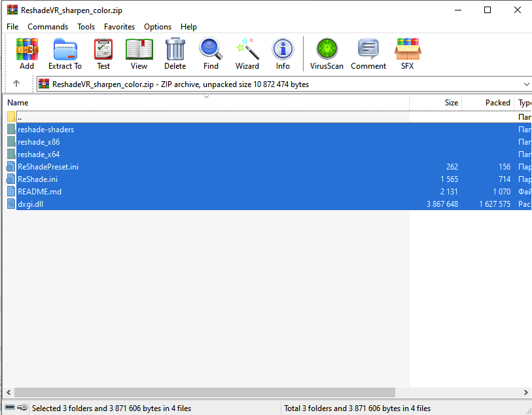Select the reshade_x86 folder name
532x415 pixels.
[39, 142]
